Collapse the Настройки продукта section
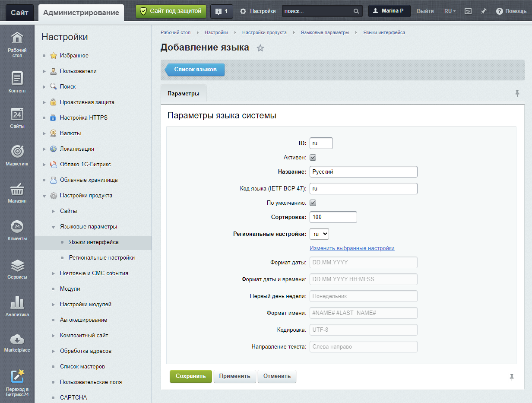Screen dimensions: 532x403 tap(44, 196)
